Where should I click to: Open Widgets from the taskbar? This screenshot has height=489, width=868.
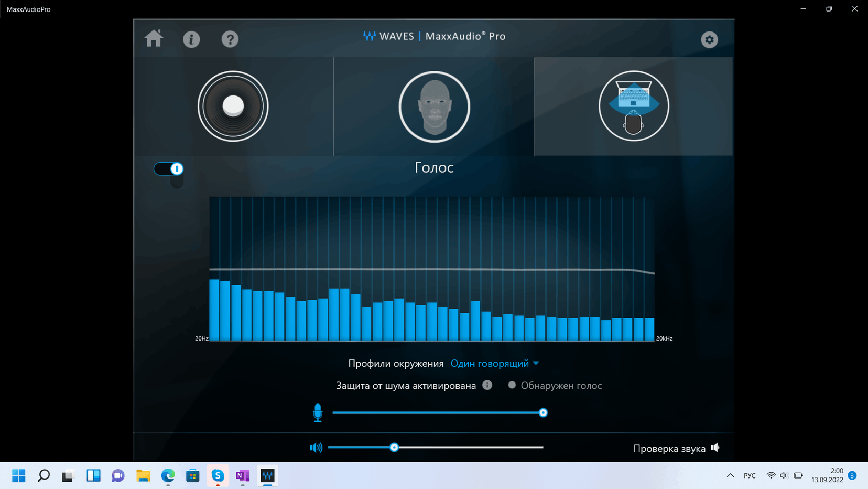[x=93, y=476]
